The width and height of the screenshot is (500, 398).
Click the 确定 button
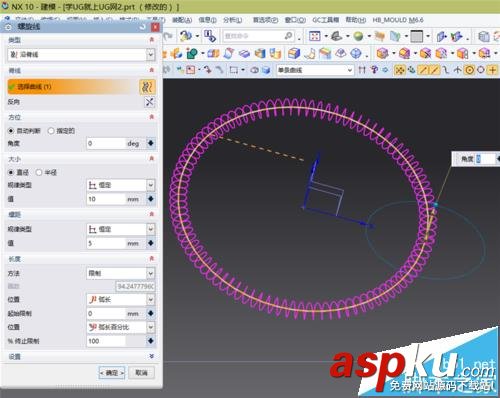point(112,373)
